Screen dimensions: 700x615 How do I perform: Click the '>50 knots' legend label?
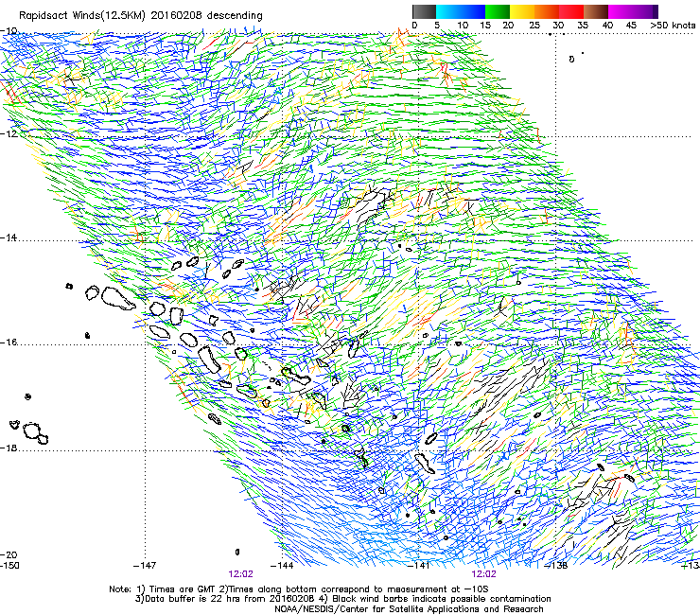point(673,26)
